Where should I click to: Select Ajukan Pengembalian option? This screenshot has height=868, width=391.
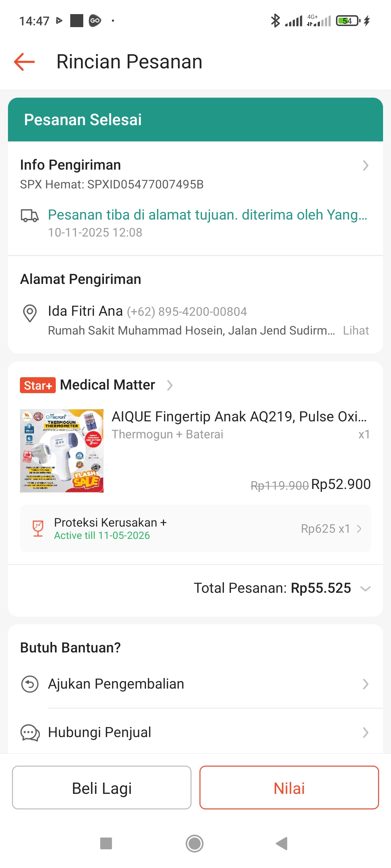point(116,684)
